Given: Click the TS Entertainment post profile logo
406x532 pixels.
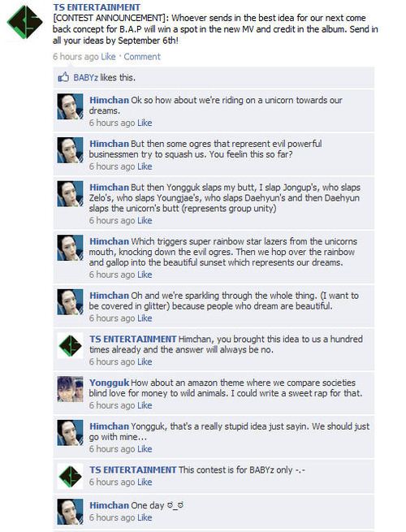Looking at the screenshot, I should 24,21.
